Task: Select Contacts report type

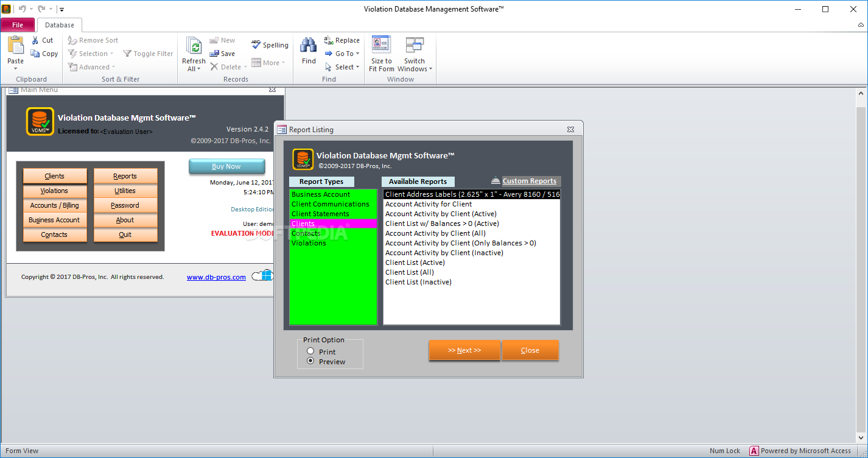Action: click(x=333, y=233)
